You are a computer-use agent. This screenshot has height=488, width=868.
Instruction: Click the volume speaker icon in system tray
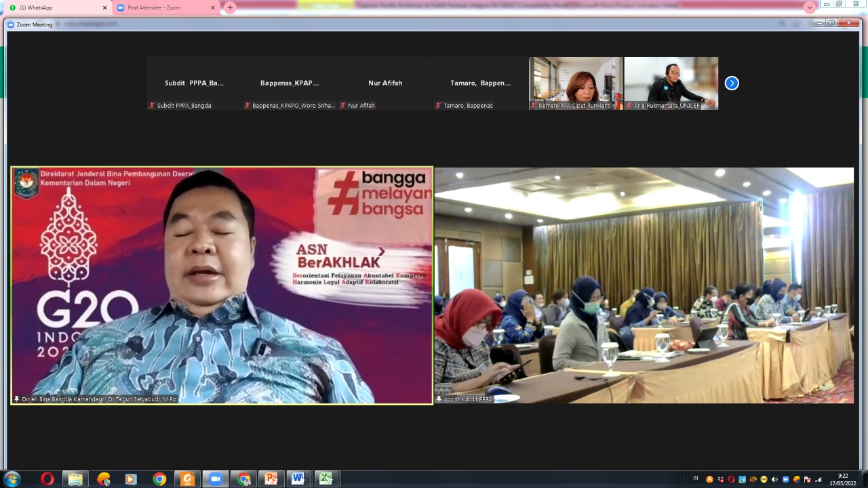(x=775, y=479)
